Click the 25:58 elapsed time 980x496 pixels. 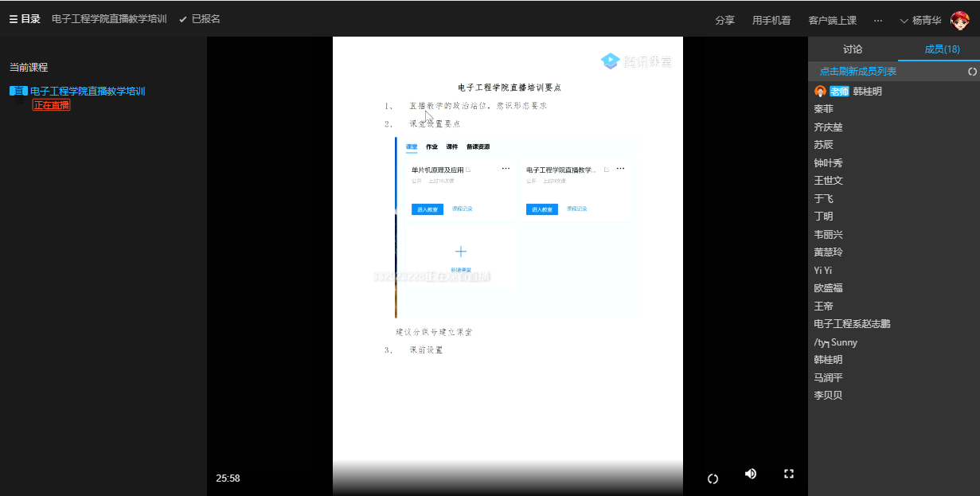pos(228,478)
